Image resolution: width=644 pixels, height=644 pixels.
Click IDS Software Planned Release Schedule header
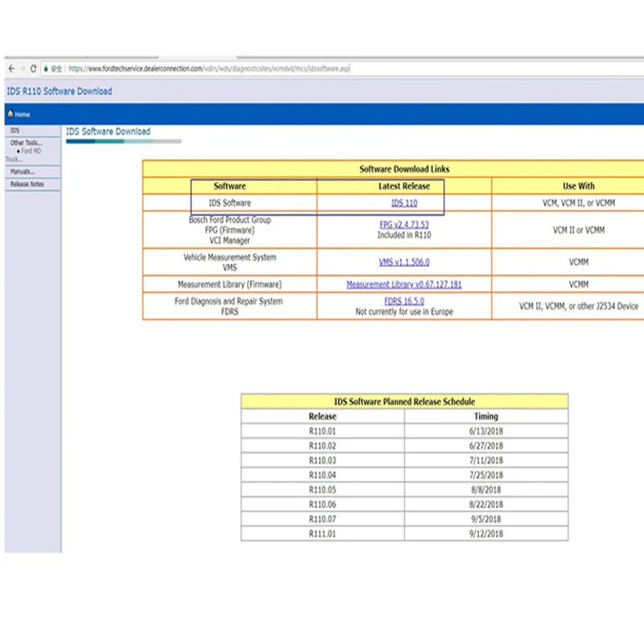[405, 402]
